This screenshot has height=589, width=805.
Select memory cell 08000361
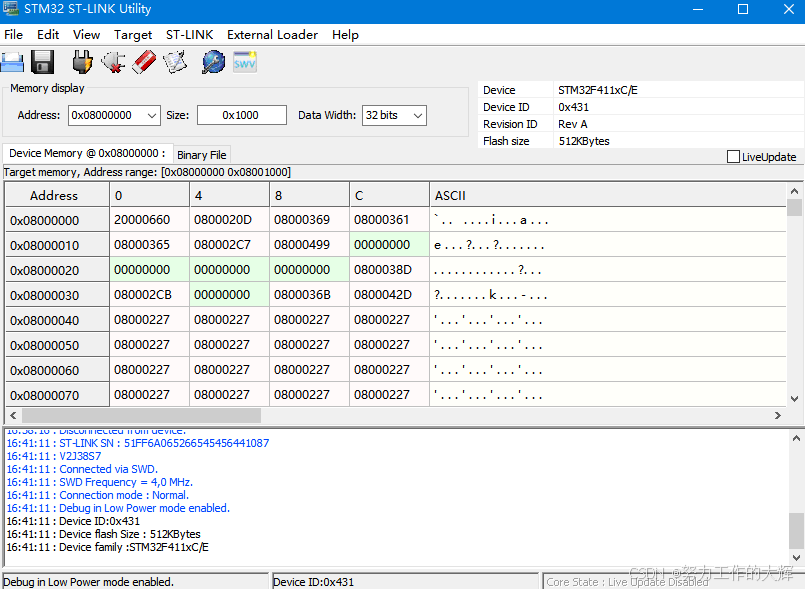pyautogui.click(x=389, y=220)
